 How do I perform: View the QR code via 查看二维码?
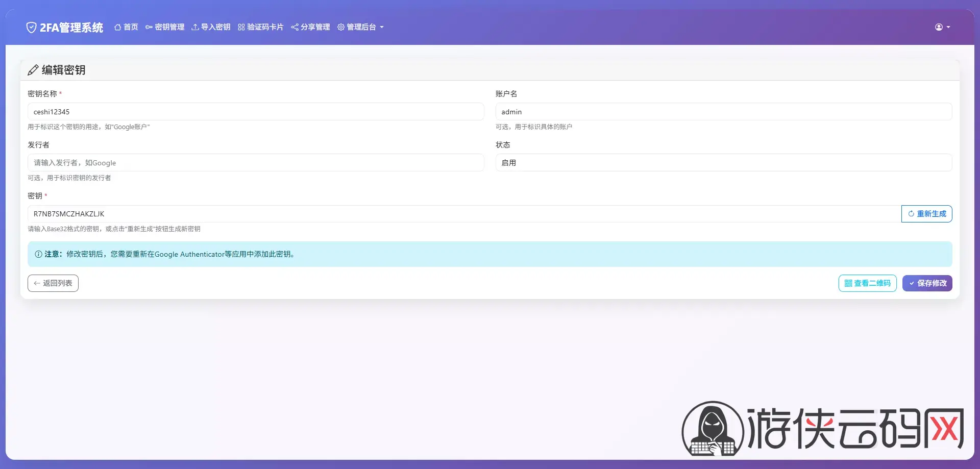pyautogui.click(x=867, y=283)
